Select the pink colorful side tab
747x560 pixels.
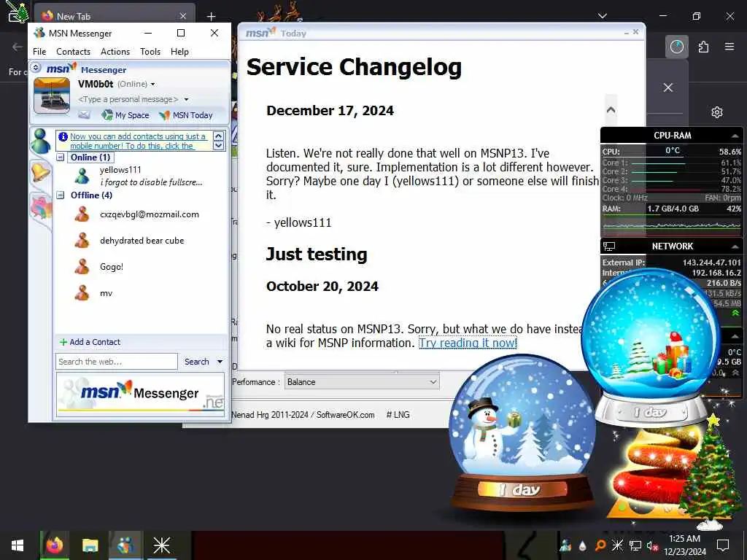[41, 208]
